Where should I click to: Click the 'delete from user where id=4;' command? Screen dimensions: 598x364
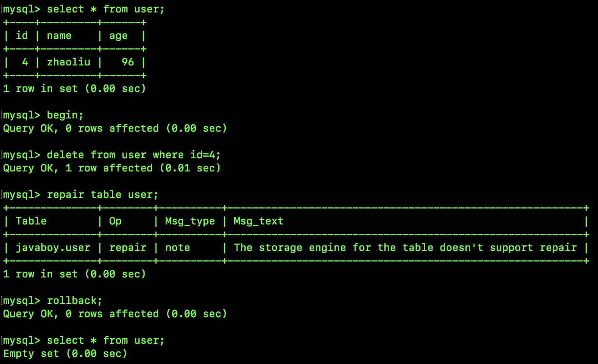point(134,155)
